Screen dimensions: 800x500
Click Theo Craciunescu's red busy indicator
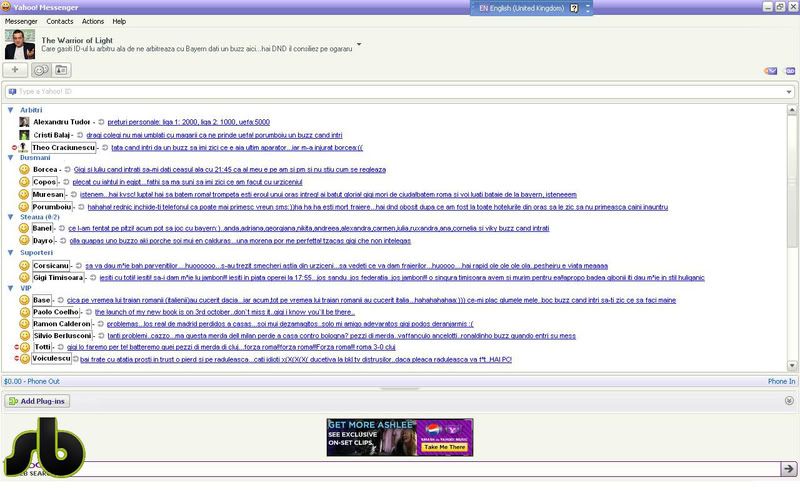(14, 148)
